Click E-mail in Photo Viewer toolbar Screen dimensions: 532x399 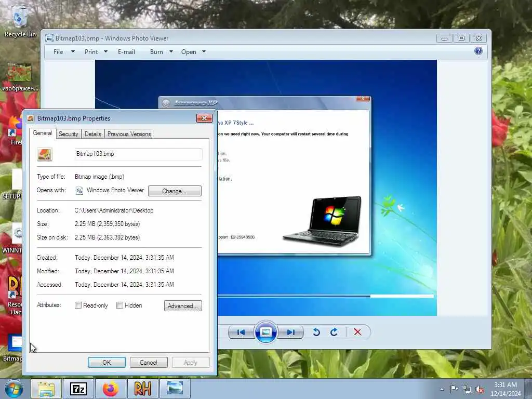coord(126,52)
